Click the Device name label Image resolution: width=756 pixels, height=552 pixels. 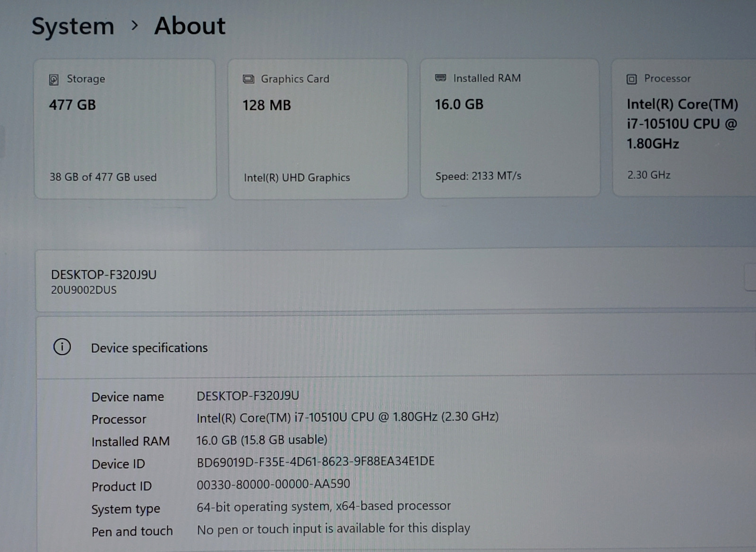pos(128,397)
